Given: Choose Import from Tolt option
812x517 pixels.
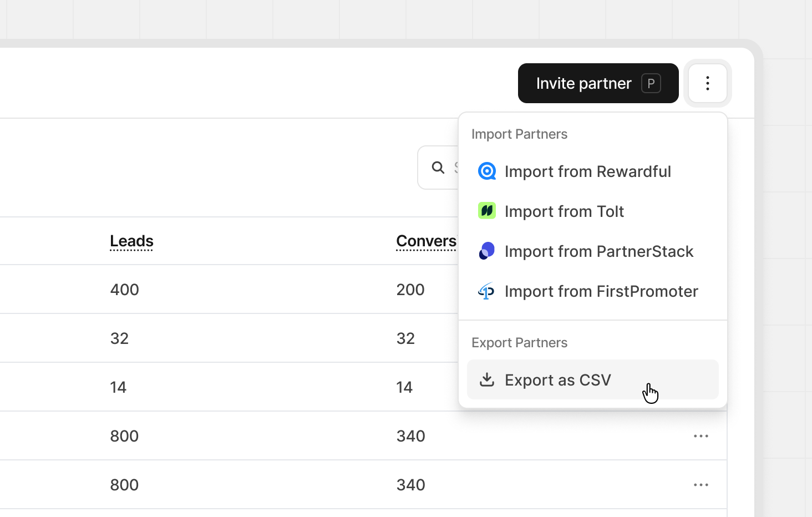Looking at the screenshot, I should pos(564,211).
